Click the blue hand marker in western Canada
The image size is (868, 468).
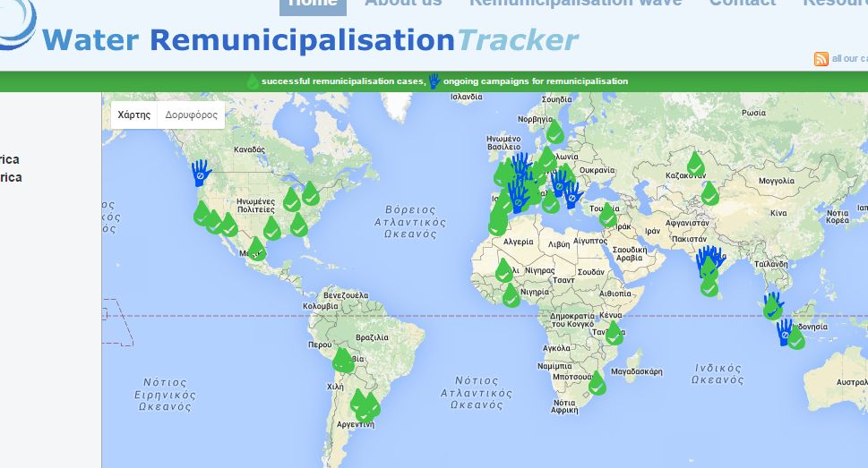pos(200,172)
